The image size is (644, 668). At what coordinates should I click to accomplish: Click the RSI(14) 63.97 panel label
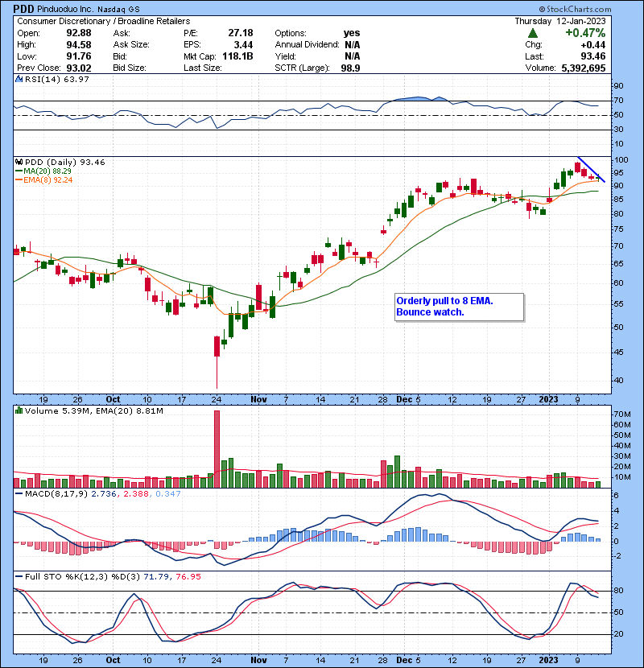[x=56, y=79]
